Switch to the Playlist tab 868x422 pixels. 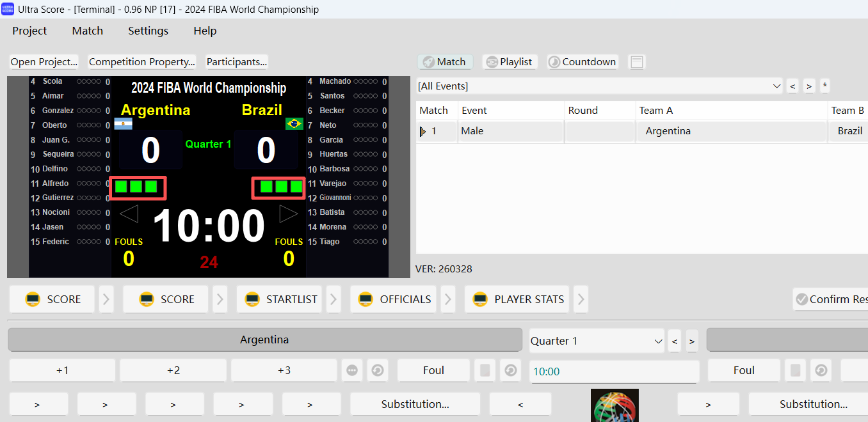[x=510, y=62]
